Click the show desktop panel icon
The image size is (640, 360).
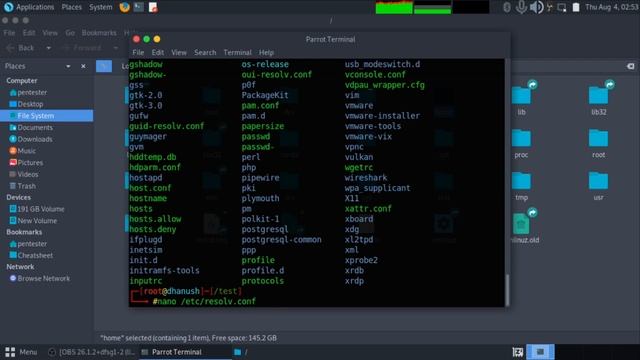point(518,352)
